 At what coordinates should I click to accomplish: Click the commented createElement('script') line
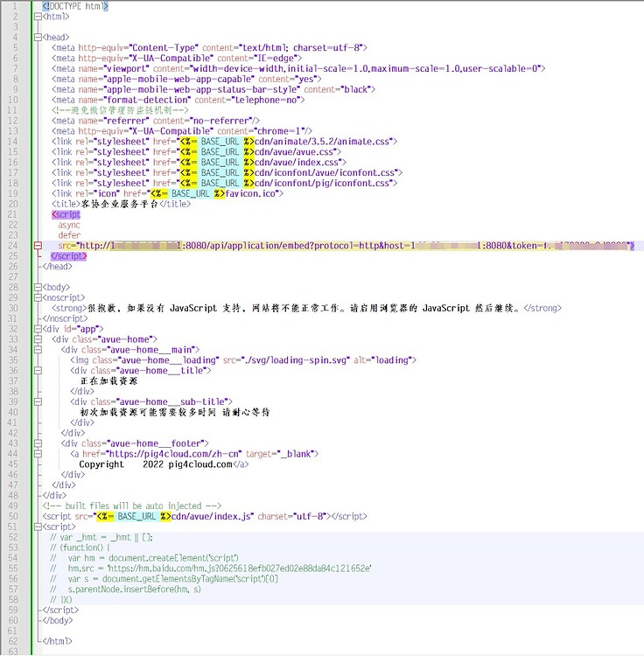coord(144,558)
